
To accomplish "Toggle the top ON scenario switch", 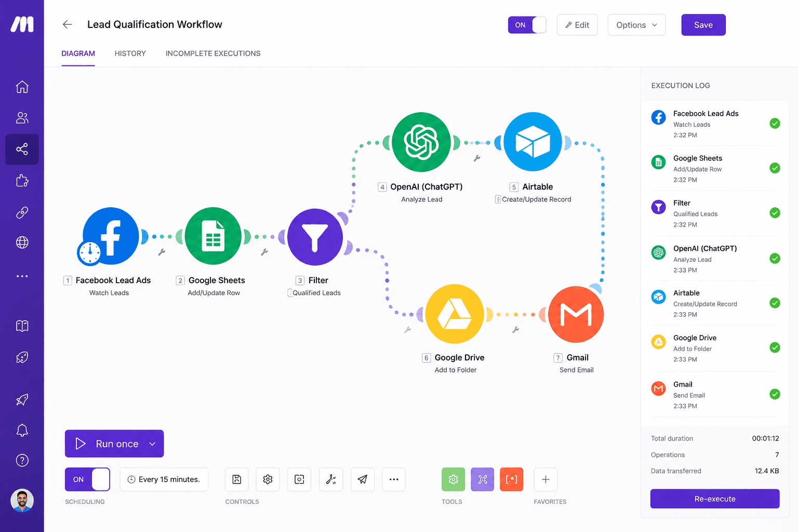I will (527, 25).
